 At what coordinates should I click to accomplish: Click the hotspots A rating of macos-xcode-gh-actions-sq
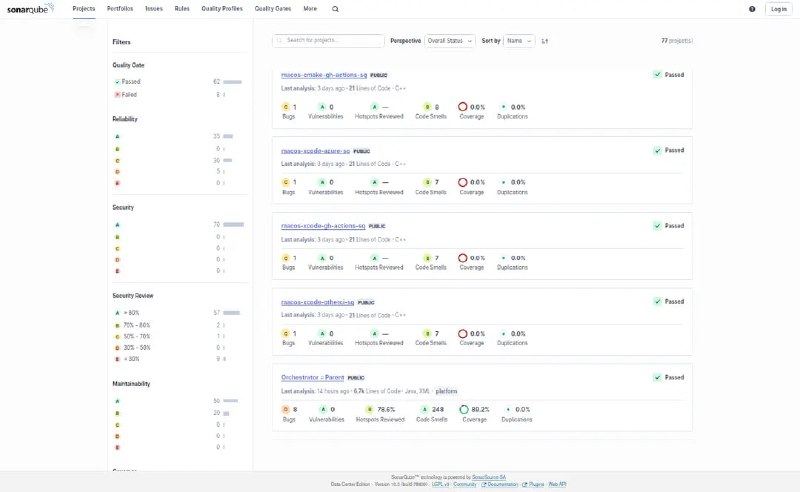tap(374, 258)
